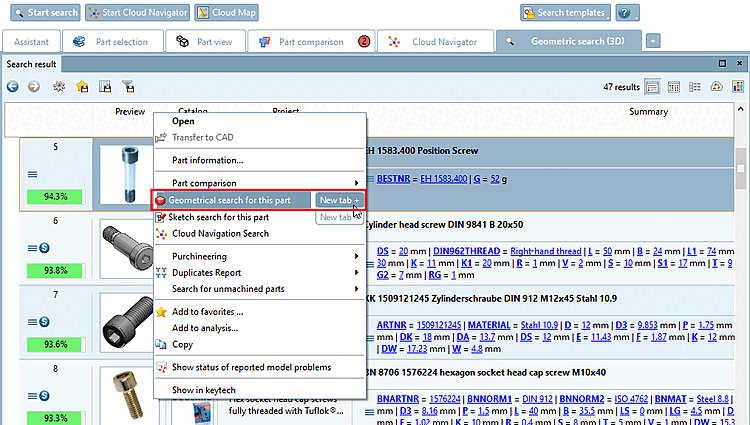Click the ARTNR link
Viewport: 750px width, 425px height.
click(391, 325)
